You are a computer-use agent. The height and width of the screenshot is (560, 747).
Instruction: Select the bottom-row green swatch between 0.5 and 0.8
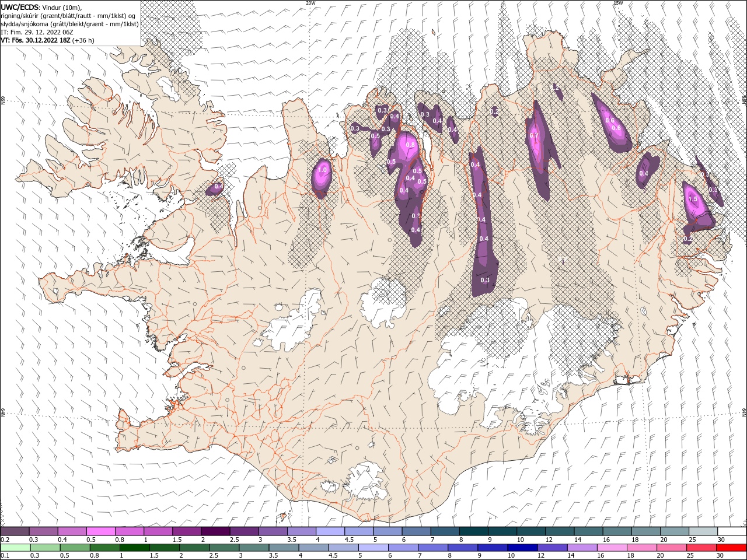pos(75,547)
